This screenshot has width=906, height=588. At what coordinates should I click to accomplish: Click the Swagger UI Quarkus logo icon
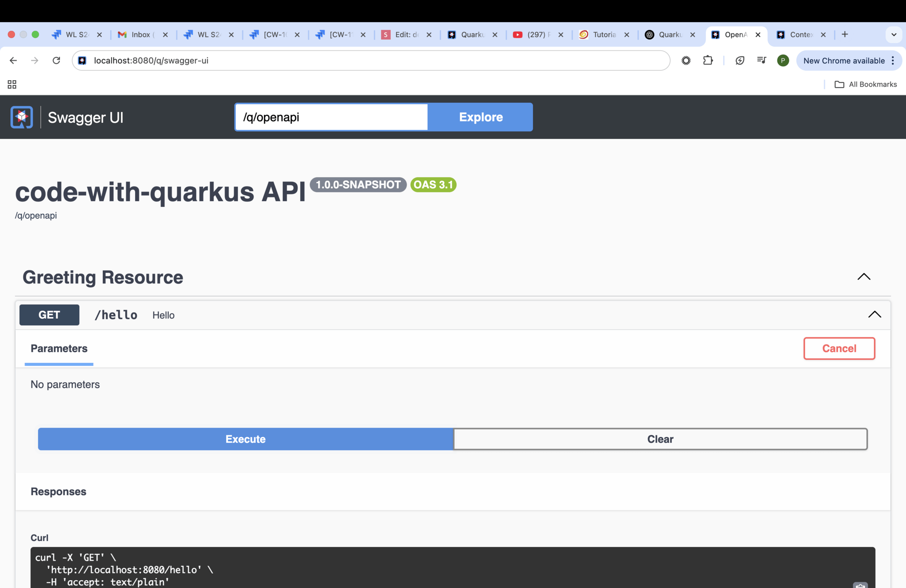click(22, 117)
